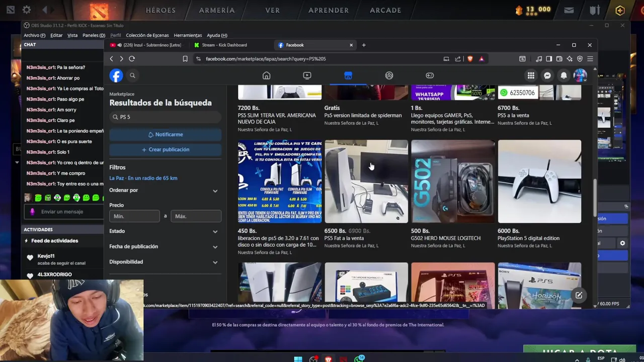Reload the Facebook page

132,59
